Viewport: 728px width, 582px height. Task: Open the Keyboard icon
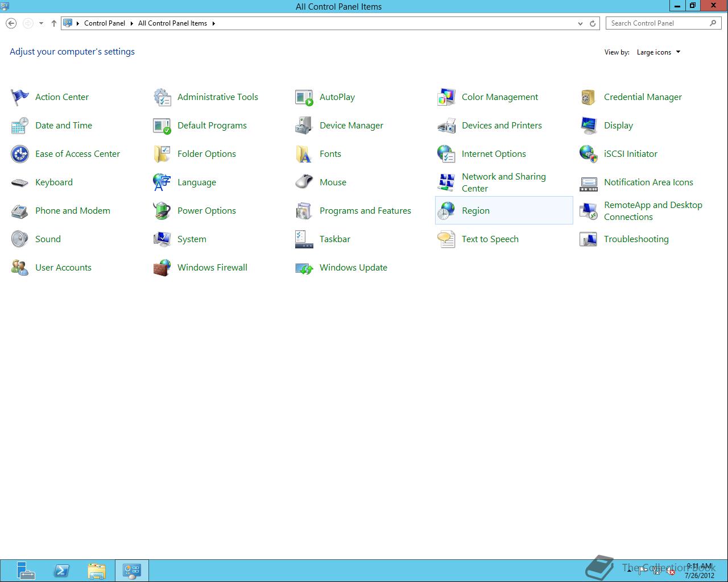[20, 182]
